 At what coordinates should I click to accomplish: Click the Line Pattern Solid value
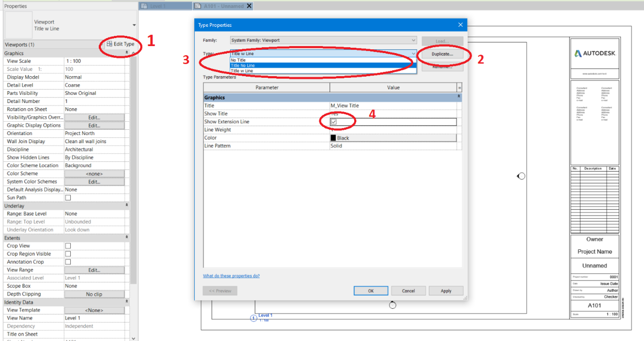[393, 146]
